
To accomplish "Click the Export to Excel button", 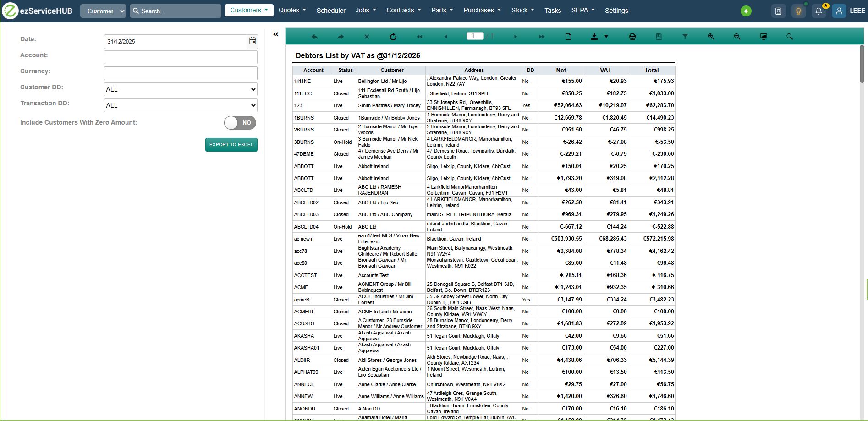I will pyautogui.click(x=231, y=145).
